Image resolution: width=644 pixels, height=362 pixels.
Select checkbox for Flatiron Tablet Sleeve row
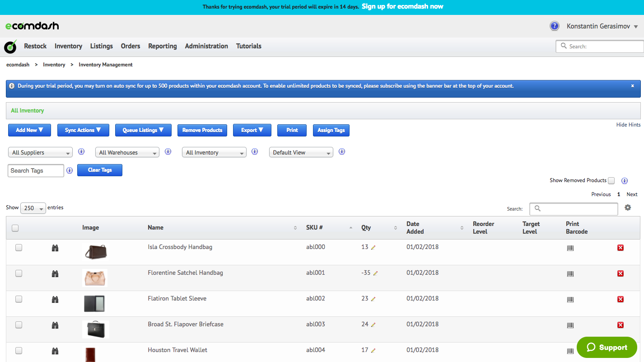point(19,299)
